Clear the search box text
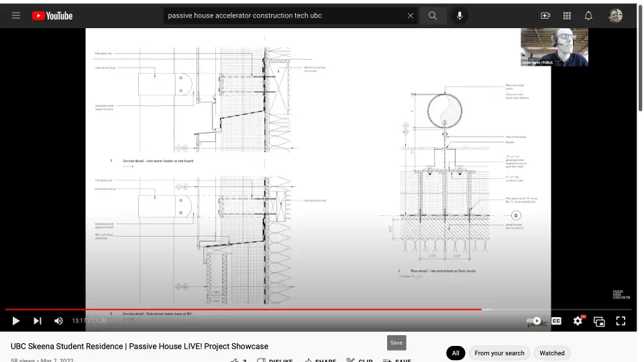 (x=411, y=15)
